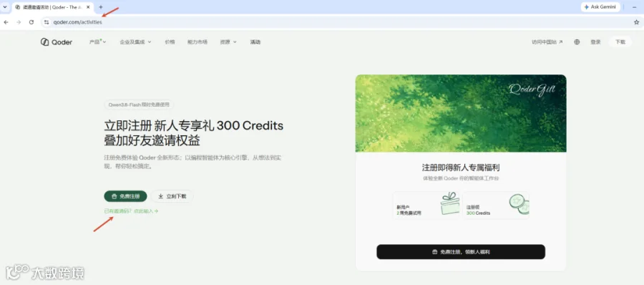Click the site information icon beside the URL
The height and width of the screenshot is (285, 644).
47,22
